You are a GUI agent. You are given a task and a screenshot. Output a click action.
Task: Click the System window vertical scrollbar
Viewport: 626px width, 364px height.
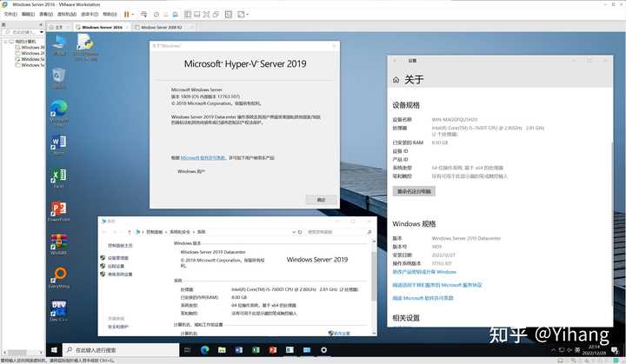[x=374, y=275]
